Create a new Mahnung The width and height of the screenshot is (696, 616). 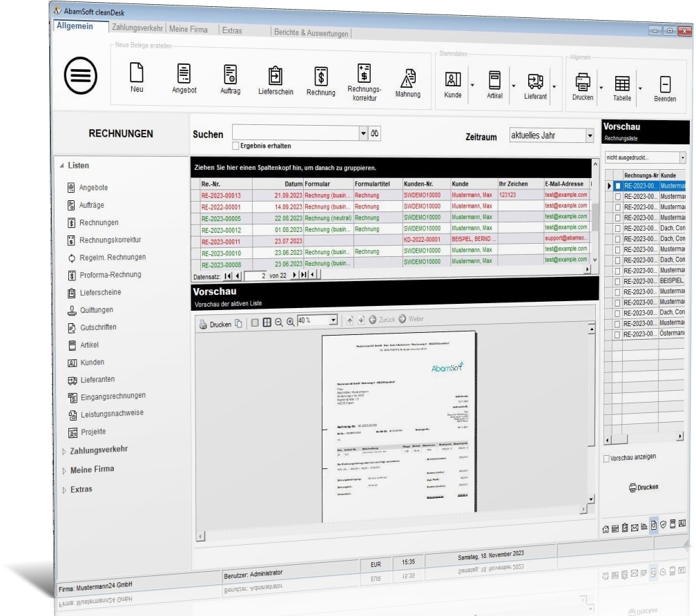[408, 84]
